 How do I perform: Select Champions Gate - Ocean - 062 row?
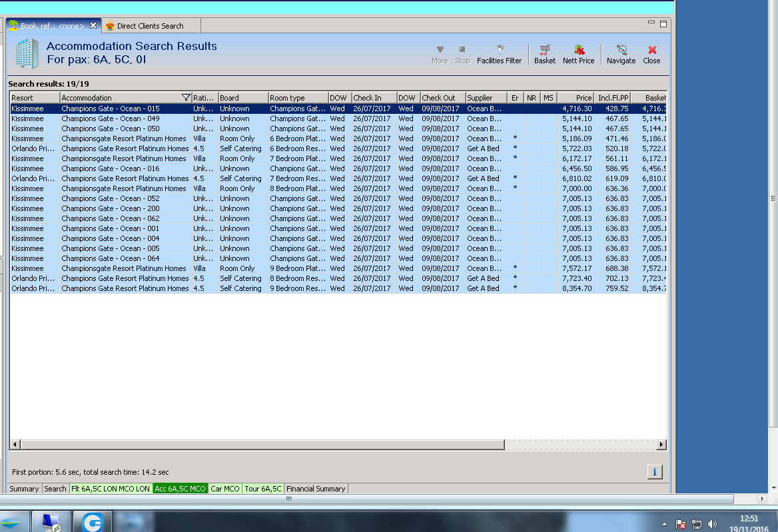(x=338, y=218)
